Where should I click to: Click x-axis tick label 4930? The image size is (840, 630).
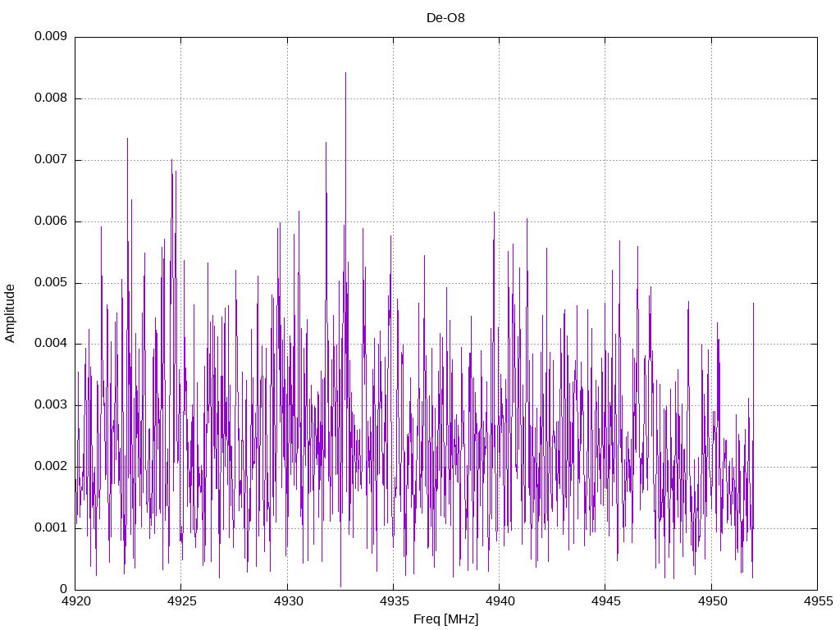click(x=288, y=601)
